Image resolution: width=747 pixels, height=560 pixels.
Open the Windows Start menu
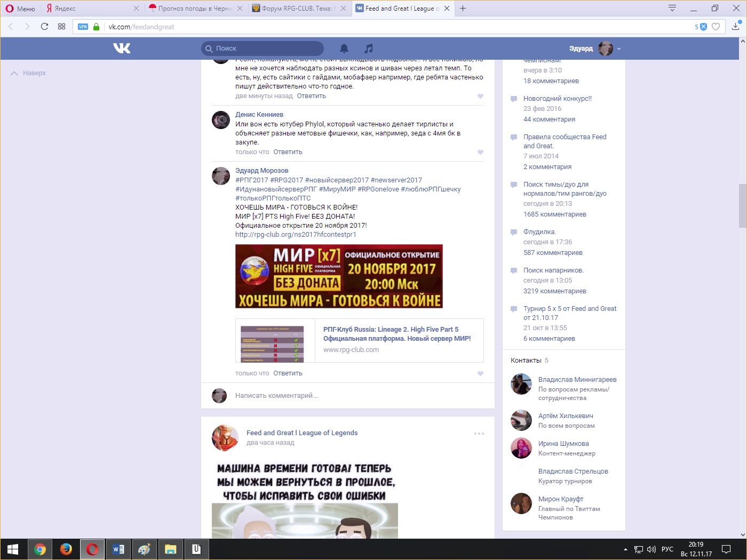pyautogui.click(x=13, y=549)
